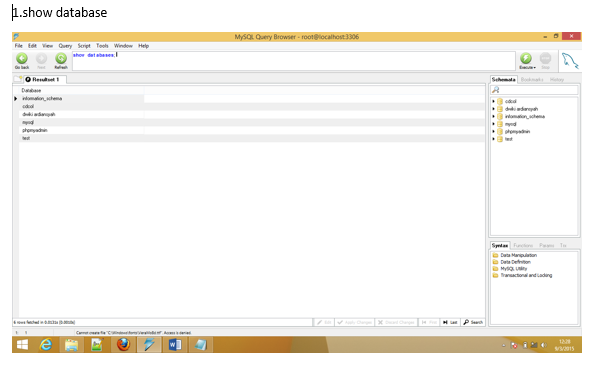Open the Help menu
Viewport: 600px width, 367px height.
click(x=143, y=46)
